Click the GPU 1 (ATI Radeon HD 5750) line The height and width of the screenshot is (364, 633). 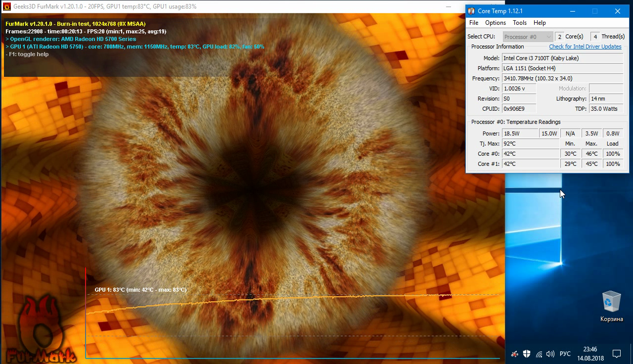135,46
